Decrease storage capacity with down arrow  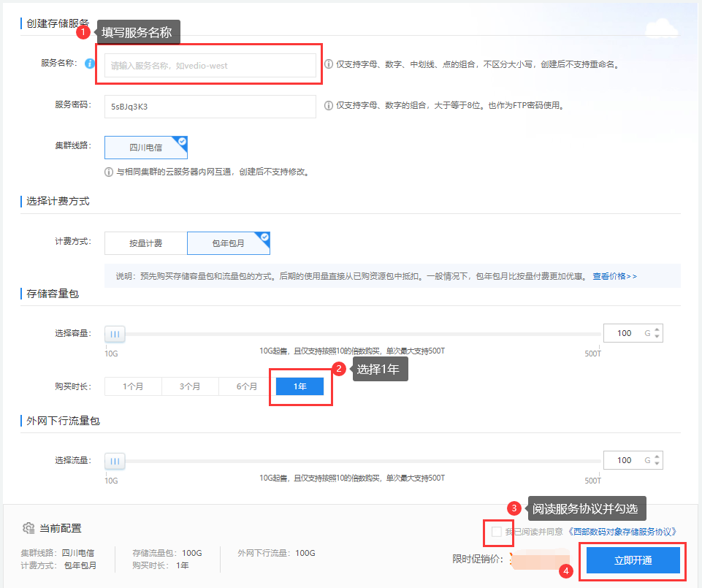657,337
